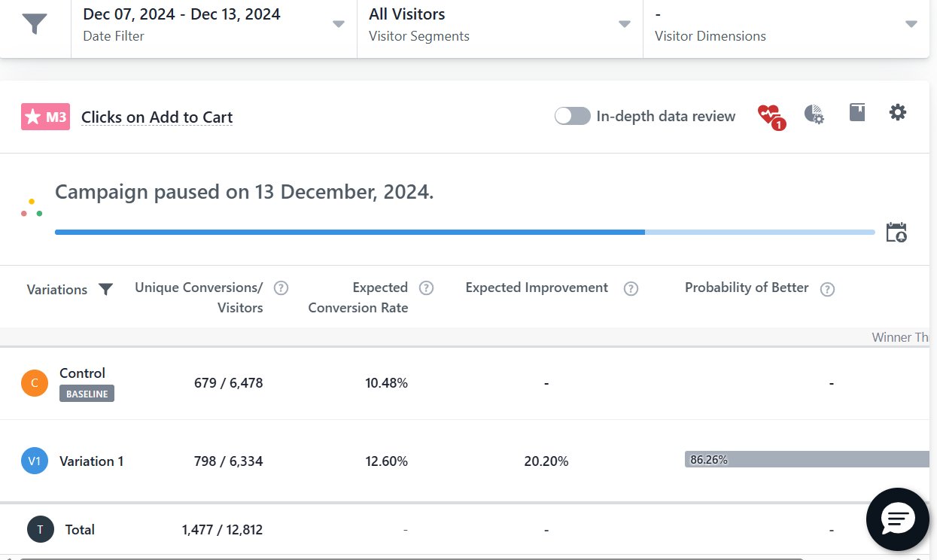The width and height of the screenshot is (937, 560).
Task: Click the Variations column filter icon
Action: point(105,290)
